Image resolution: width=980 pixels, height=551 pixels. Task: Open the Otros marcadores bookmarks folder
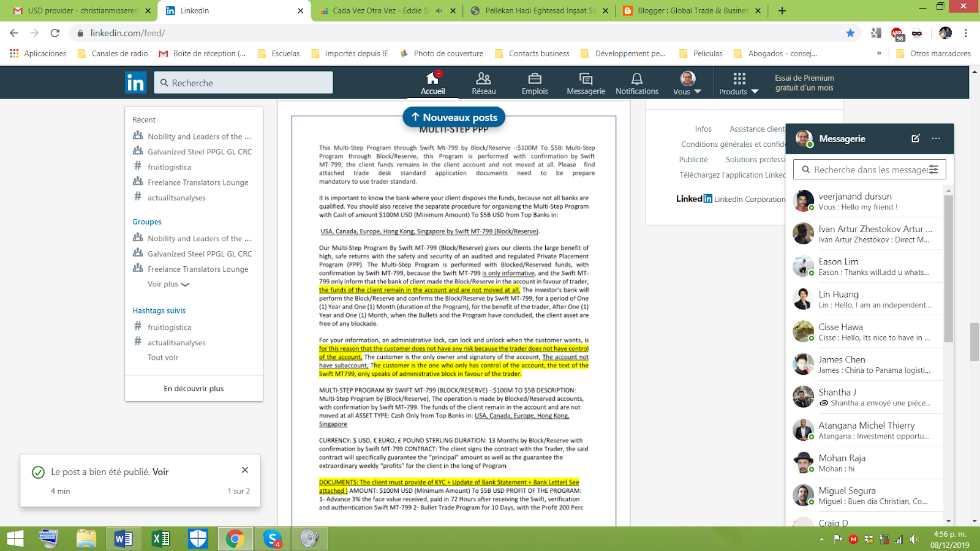tap(933, 53)
